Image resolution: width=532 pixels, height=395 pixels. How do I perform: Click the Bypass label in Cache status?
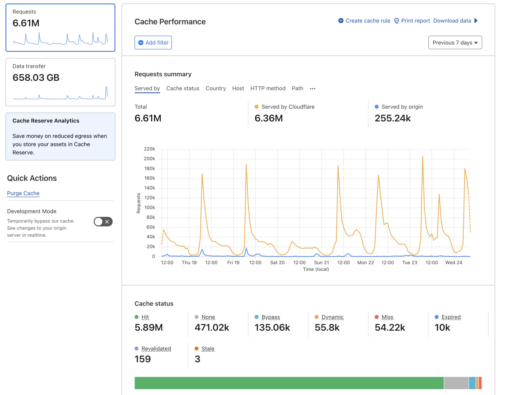coord(271,317)
